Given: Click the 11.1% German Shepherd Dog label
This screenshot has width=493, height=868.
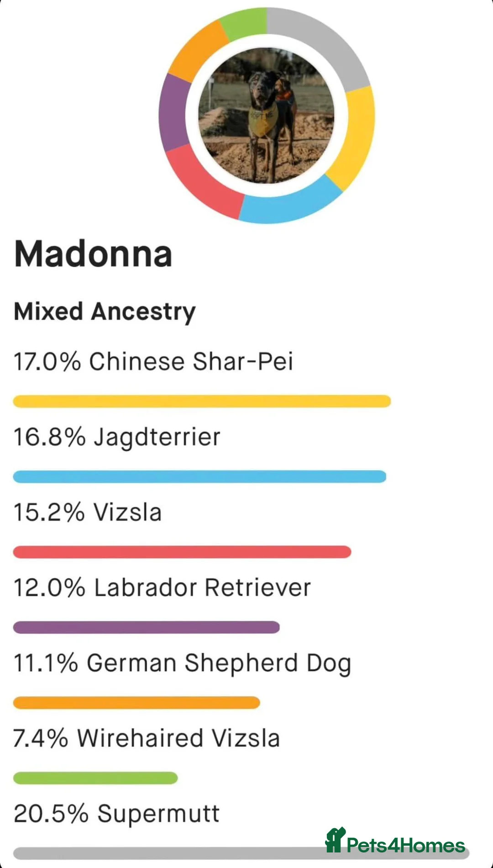Looking at the screenshot, I should 181,663.
